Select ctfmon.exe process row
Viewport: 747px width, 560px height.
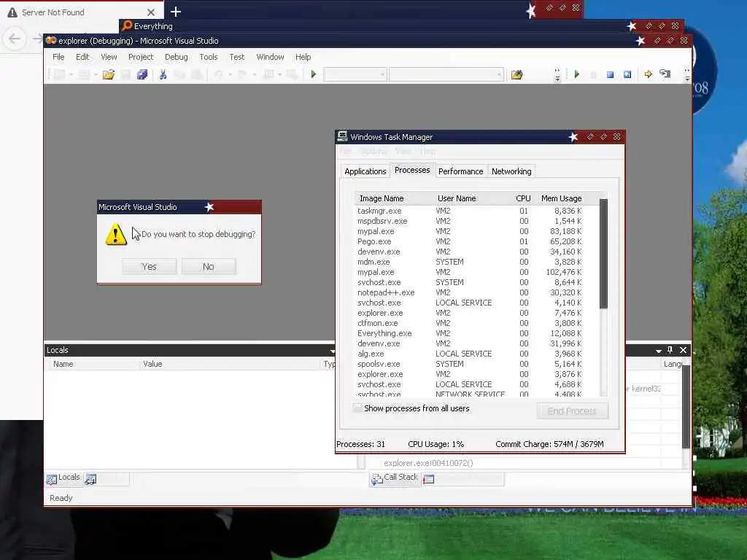click(x=469, y=323)
